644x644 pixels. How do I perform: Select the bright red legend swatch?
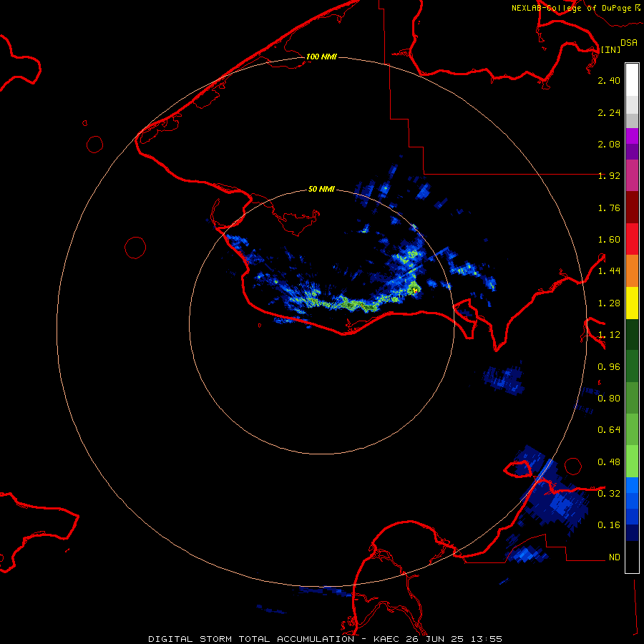coord(632,239)
